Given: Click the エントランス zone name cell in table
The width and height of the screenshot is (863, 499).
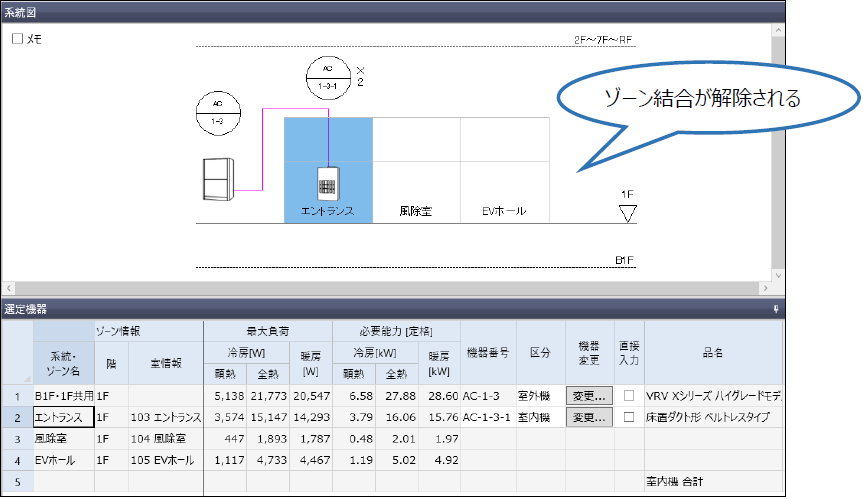Looking at the screenshot, I should coord(63,417).
